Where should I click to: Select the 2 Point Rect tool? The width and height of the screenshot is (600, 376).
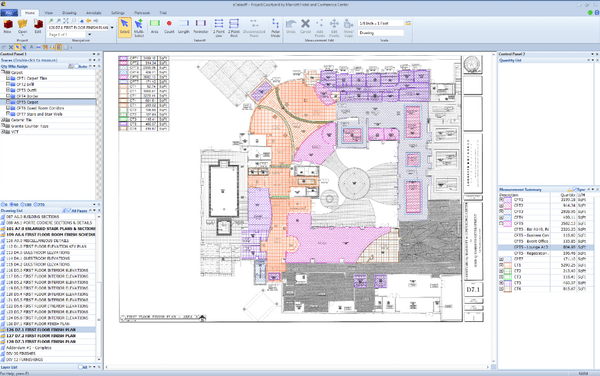(x=234, y=28)
